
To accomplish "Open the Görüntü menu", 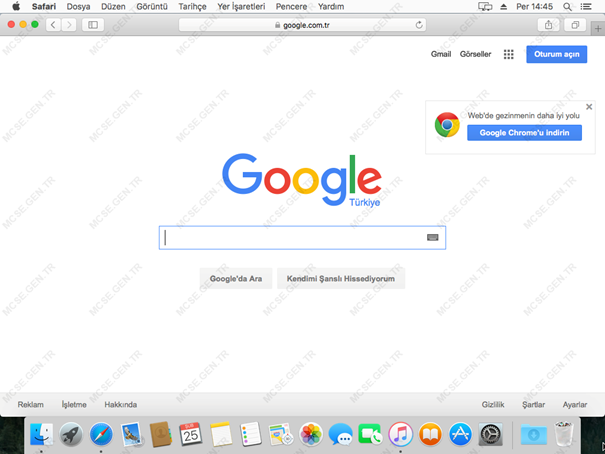I will 152,7.
